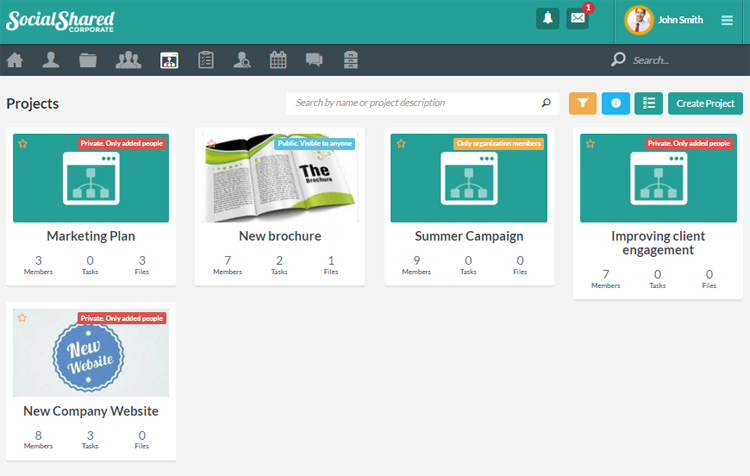Click the Create Project button
Screen dimensions: 750x476
tap(705, 103)
